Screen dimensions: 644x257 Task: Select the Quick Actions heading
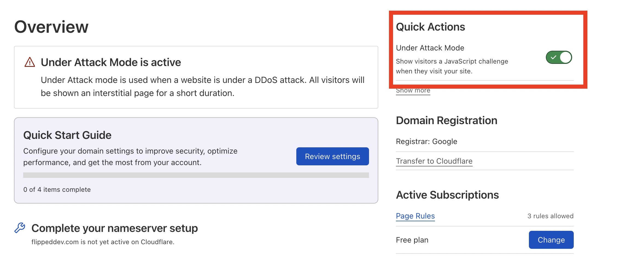pyautogui.click(x=430, y=27)
